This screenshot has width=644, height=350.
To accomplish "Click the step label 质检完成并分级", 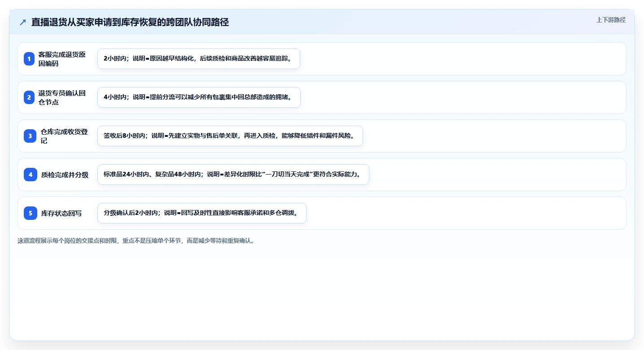I will coord(65,175).
